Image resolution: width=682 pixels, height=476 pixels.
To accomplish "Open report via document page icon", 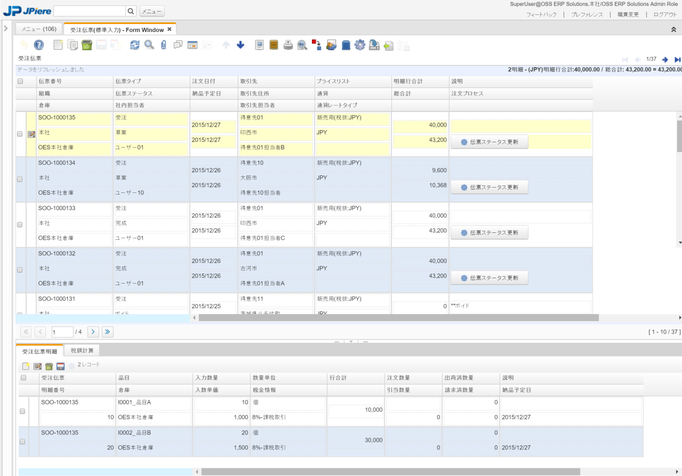I will pyautogui.click(x=259, y=45).
